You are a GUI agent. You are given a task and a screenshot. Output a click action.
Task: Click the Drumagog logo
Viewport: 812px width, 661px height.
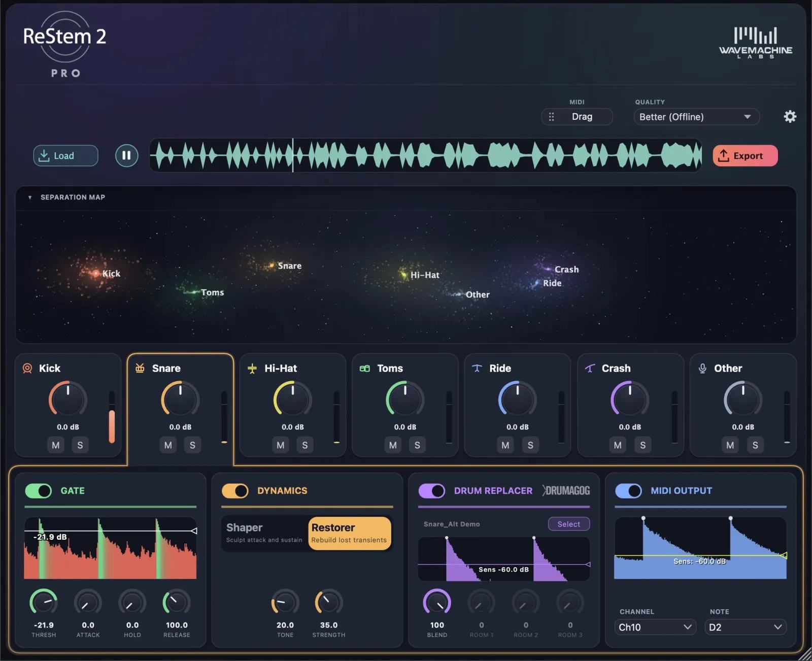click(566, 490)
